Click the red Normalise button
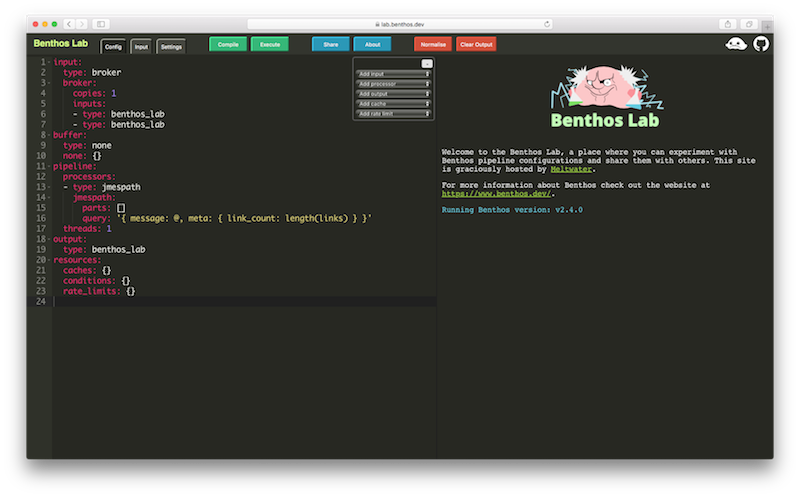Screen dimensions: 800x497 click(433, 44)
